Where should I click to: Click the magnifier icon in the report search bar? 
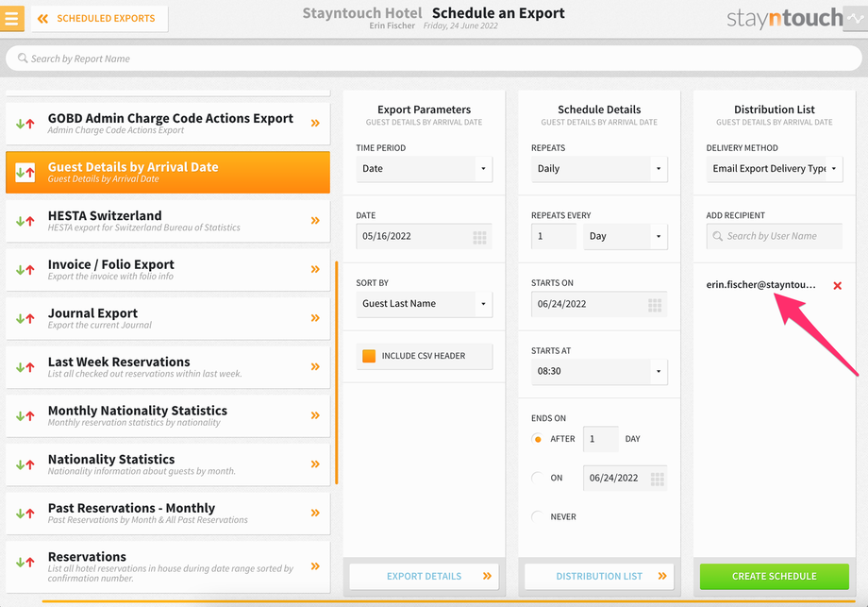pyautogui.click(x=22, y=59)
